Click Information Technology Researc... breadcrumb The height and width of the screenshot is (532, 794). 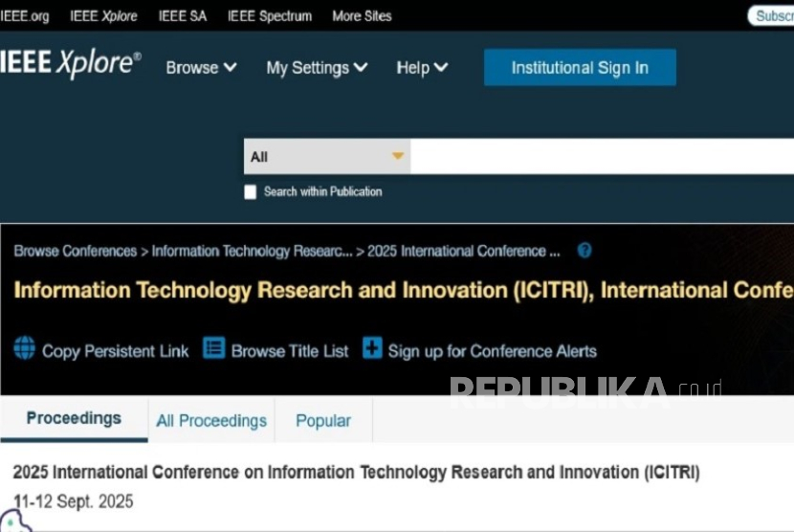click(253, 251)
